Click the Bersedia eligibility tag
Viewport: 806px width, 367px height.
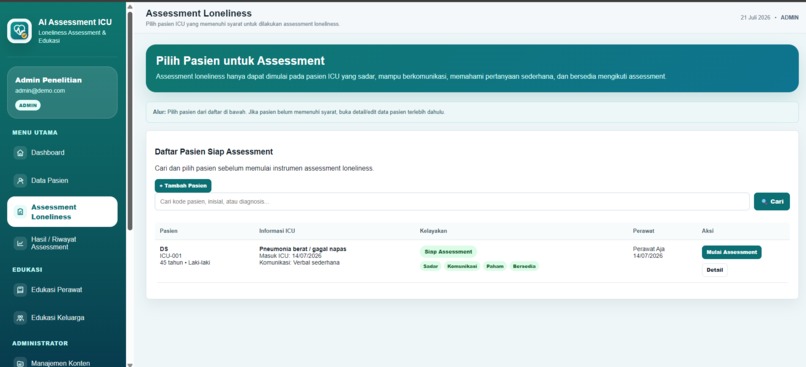pos(524,266)
